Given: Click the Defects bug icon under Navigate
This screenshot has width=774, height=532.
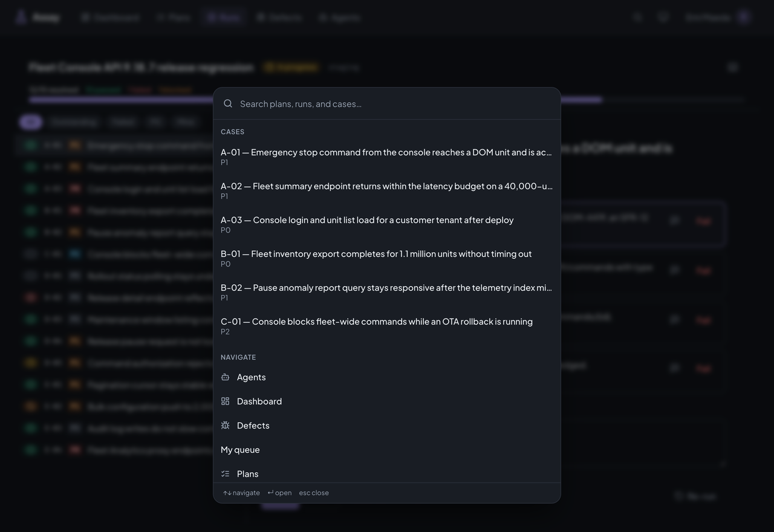Looking at the screenshot, I should pos(226,426).
